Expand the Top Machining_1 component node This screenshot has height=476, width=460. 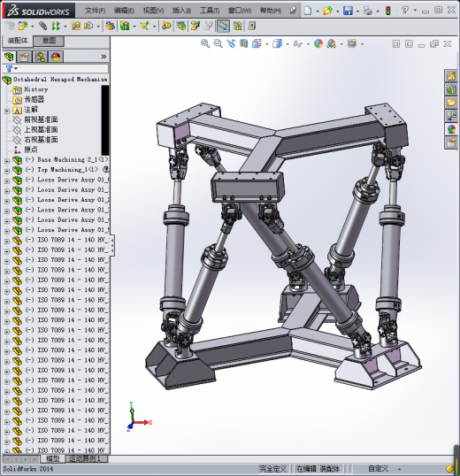(x=7, y=171)
